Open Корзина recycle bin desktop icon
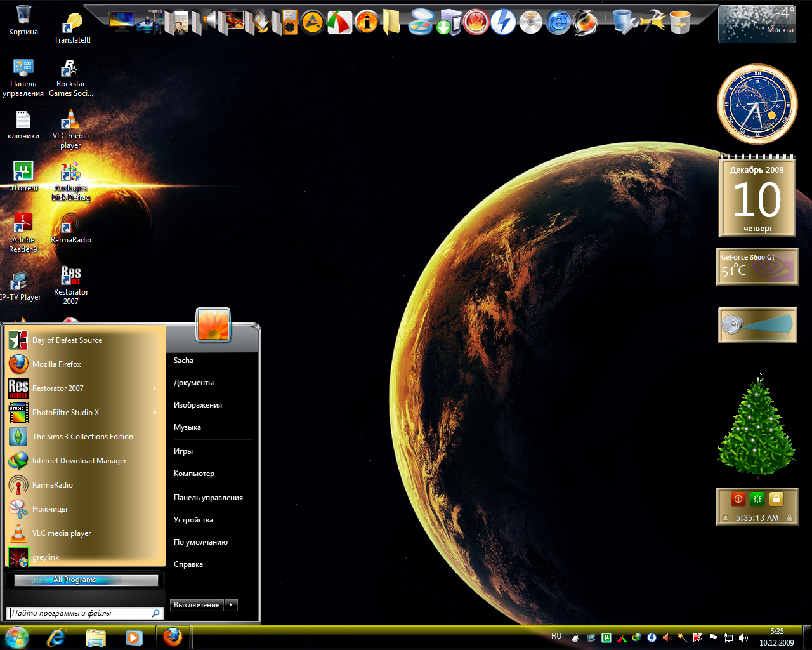 (23, 20)
